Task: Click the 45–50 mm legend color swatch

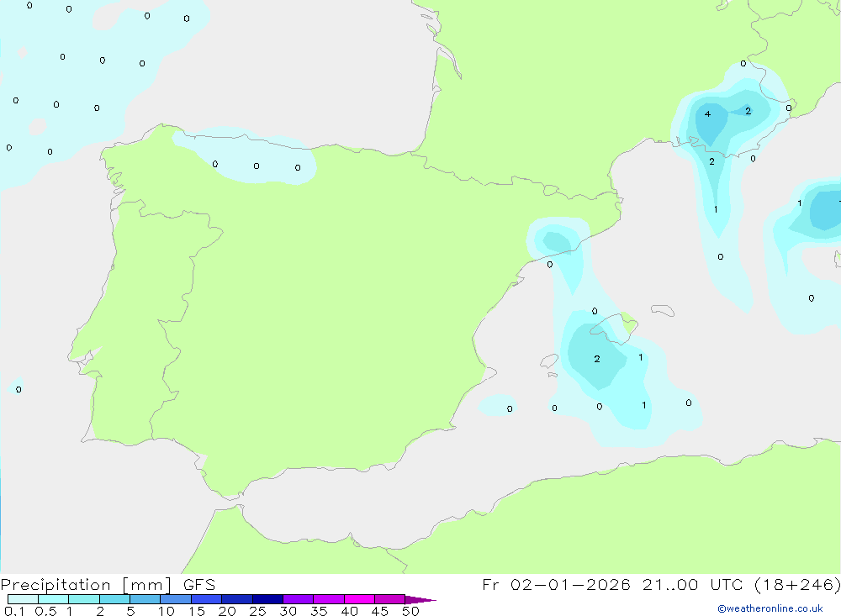Action: [x=390, y=599]
